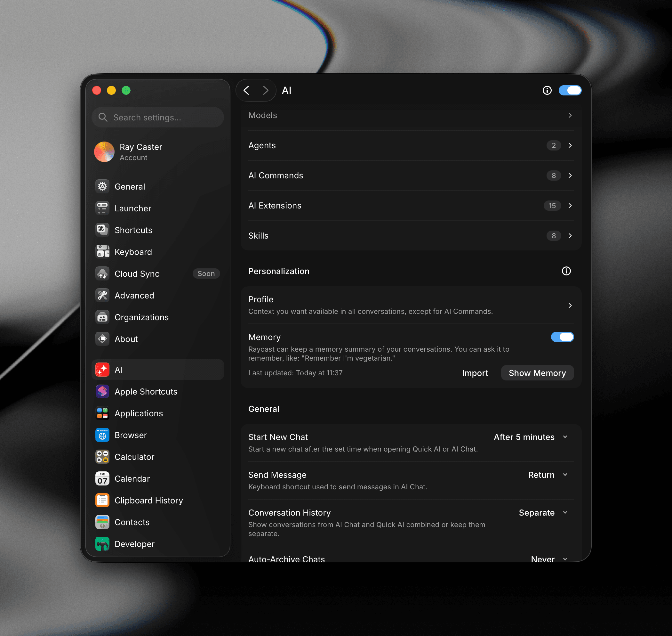This screenshot has width=672, height=636.
Task: Select the Launcher sidebar icon
Action: [102, 208]
